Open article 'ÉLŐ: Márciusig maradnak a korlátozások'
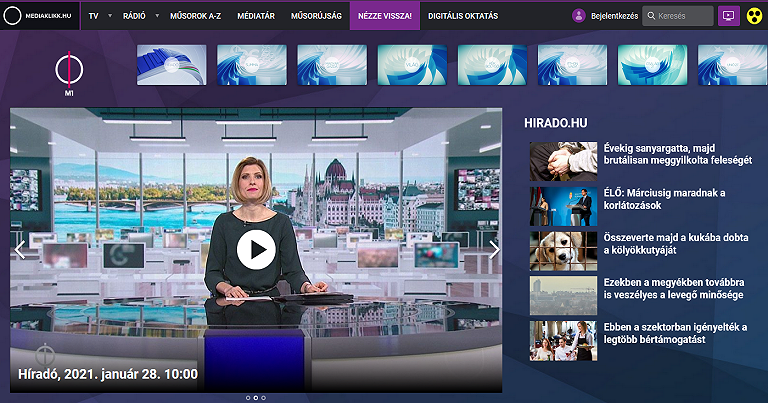The image size is (768, 403). tap(665, 199)
